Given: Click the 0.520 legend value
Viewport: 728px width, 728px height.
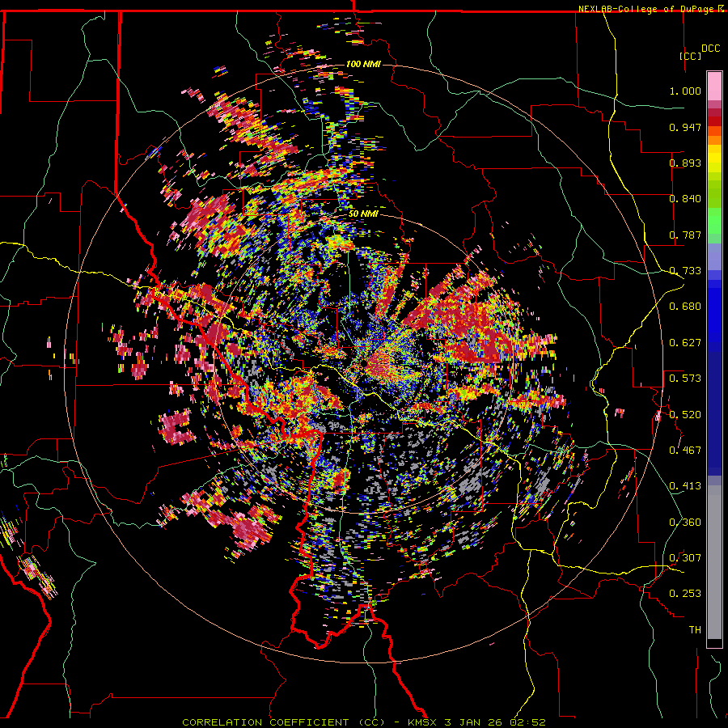Looking at the screenshot, I should pos(685,415).
